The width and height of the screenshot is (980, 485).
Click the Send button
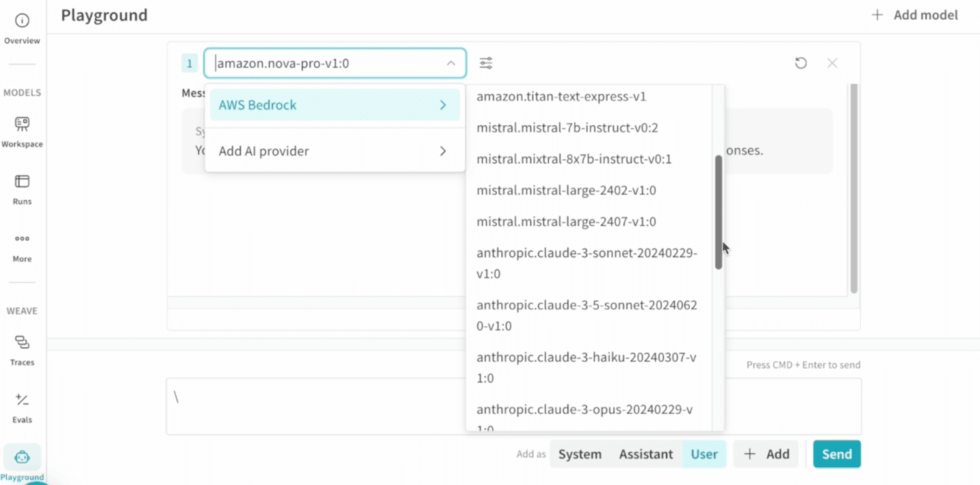[836, 454]
